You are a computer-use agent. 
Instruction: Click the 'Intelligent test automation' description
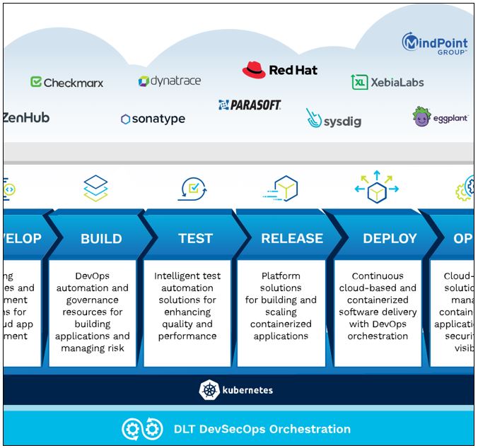pos(187,306)
